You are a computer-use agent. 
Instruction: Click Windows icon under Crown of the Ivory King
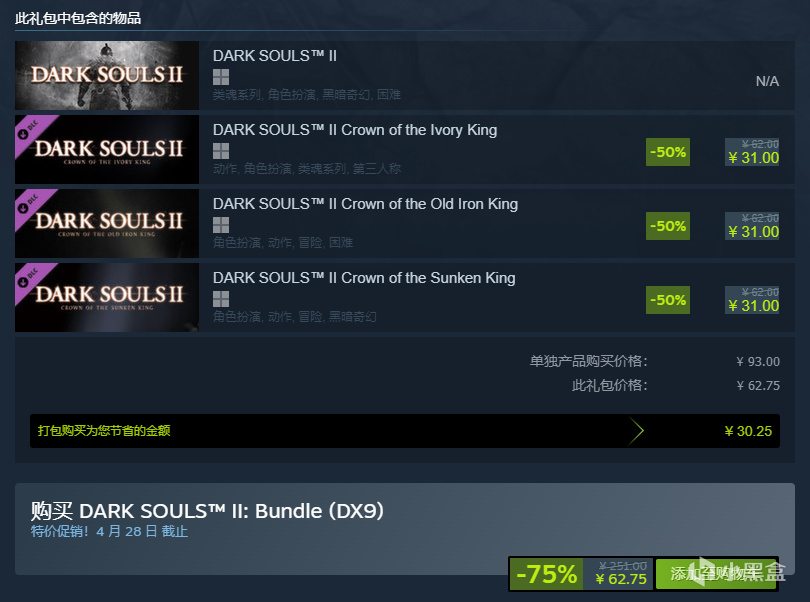click(221, 151)
